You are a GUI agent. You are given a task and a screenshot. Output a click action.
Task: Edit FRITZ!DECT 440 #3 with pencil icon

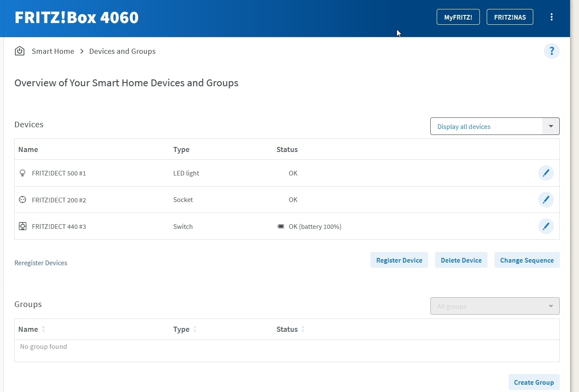pos(546,226)
